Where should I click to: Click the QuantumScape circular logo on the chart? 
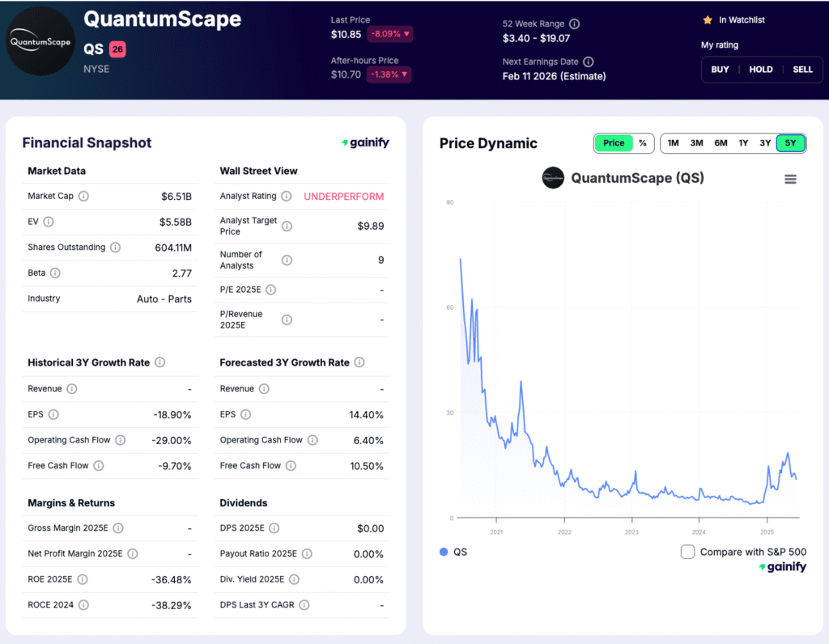553,178
